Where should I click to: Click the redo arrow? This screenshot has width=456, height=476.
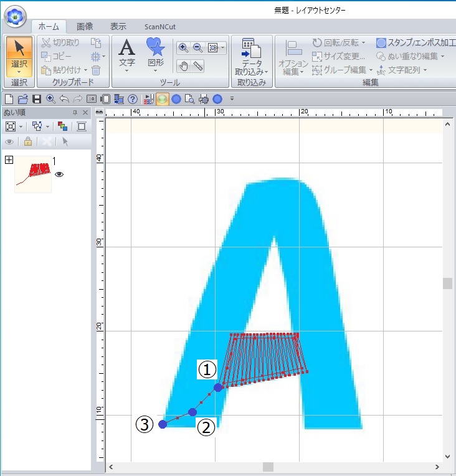coord(78,99)
